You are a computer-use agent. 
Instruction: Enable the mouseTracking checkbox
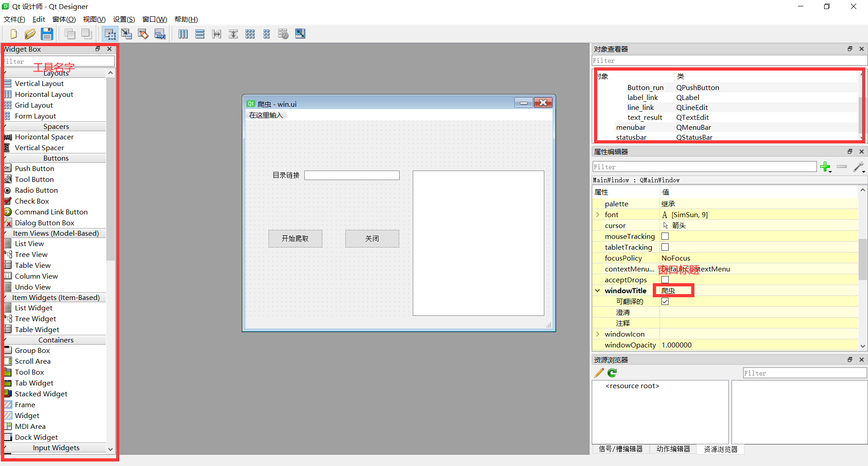tap(665, 236)
